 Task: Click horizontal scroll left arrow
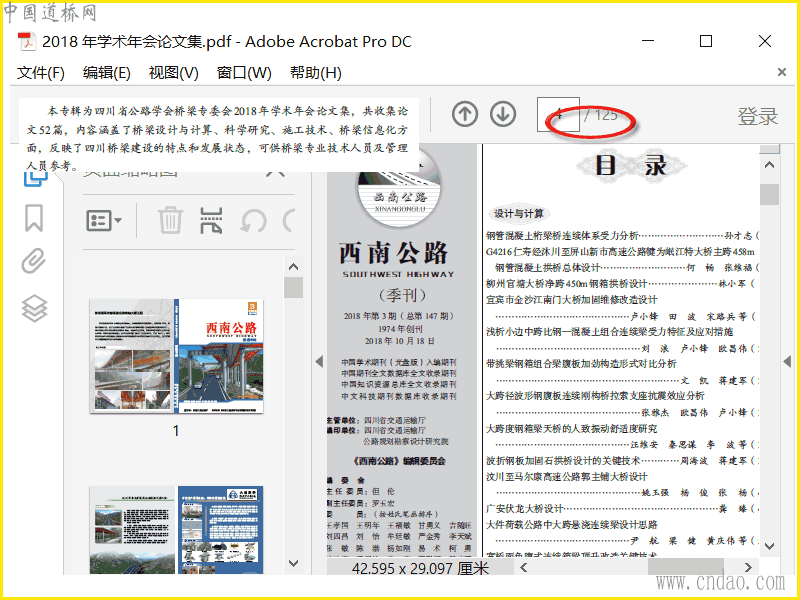[523, 567]
